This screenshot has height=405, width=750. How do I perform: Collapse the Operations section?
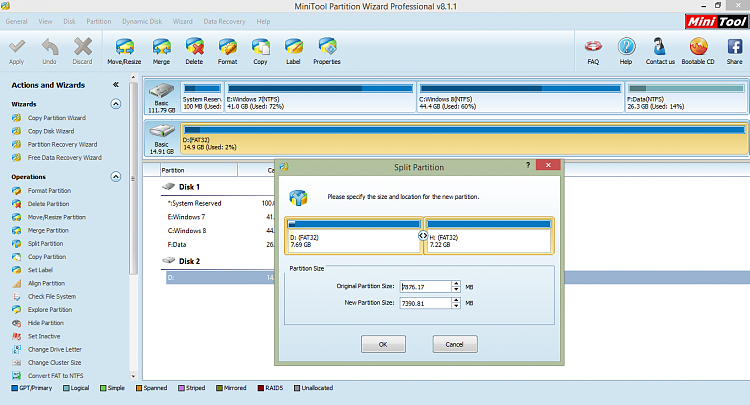[x=116, y=176]
